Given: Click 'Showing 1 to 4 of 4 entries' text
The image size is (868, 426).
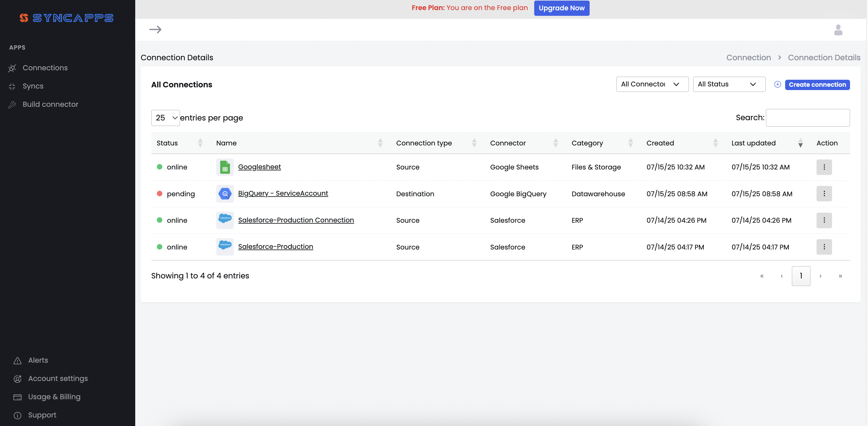Looking at the screenshot, I should 200,276.
